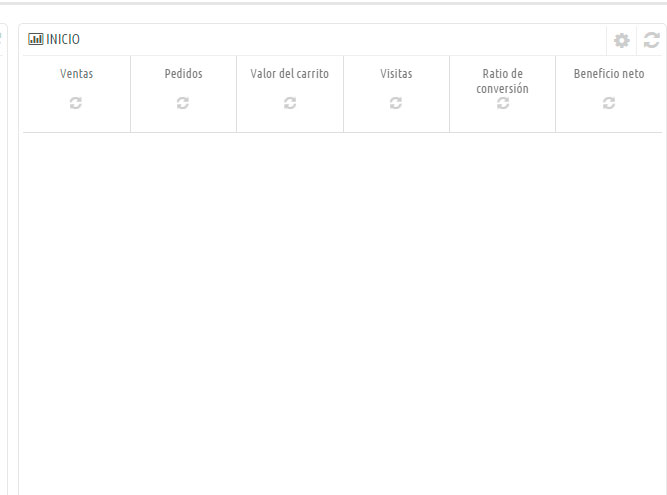Click the divider line beneath the metric tabs
Image resolution: width=667 pixels, height=495 pixels.
click(340, 132)
